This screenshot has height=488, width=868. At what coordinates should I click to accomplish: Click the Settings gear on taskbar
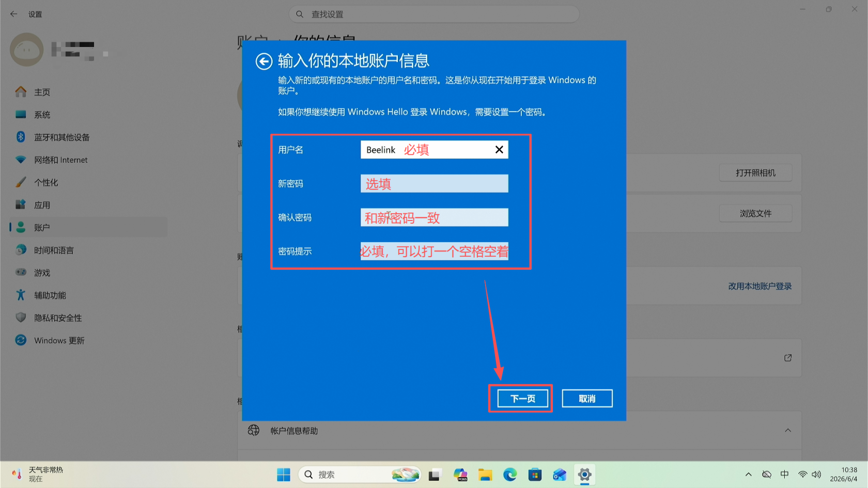click(x=584, y=475)
